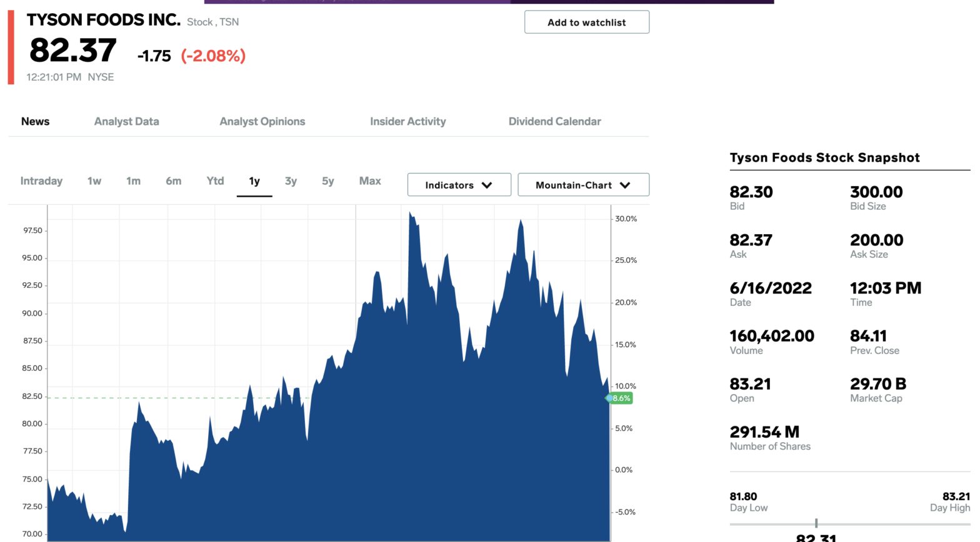Select the Intraday chart range
The image size is (980, 542).
click(x=41, y=181)
